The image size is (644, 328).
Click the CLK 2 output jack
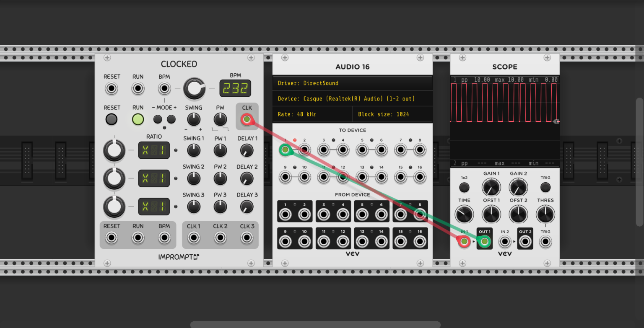coord(220,238)
